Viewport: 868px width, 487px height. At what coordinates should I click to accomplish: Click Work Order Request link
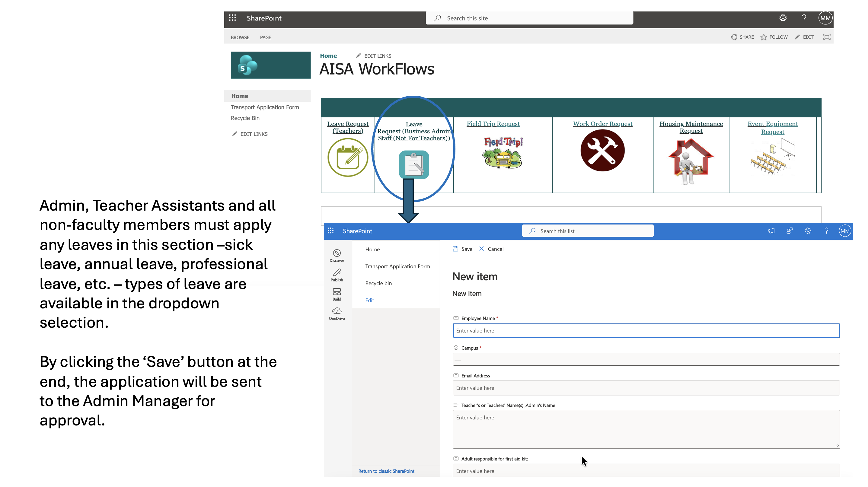click(x=602, y=124)
